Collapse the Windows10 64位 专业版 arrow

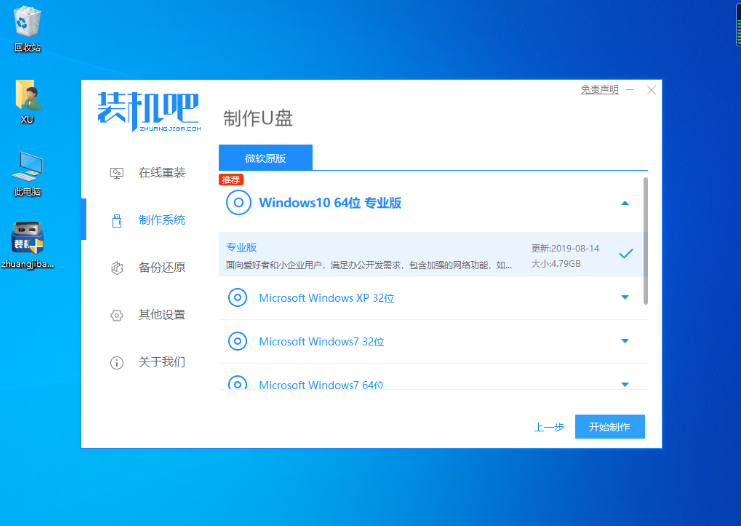click(x=625, y=203)
